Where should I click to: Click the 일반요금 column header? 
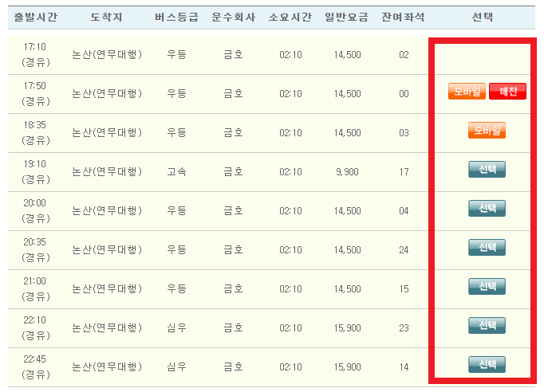[x=346, y=17]
